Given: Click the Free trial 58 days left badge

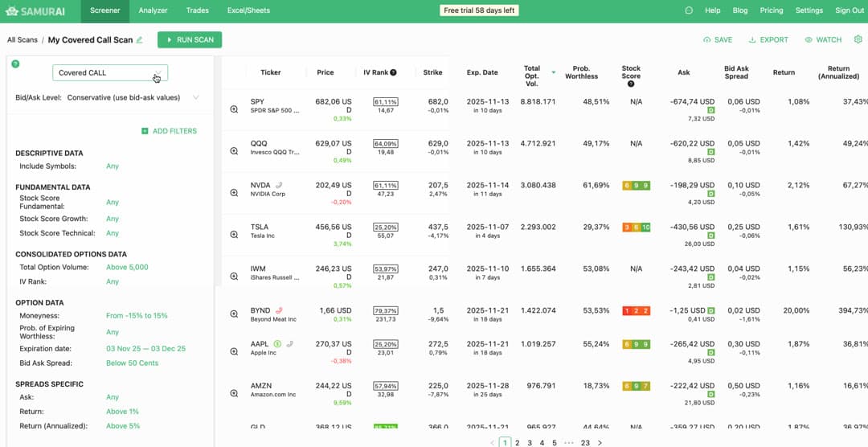Looking at the screenshot, I should click(x=479, y=10).
